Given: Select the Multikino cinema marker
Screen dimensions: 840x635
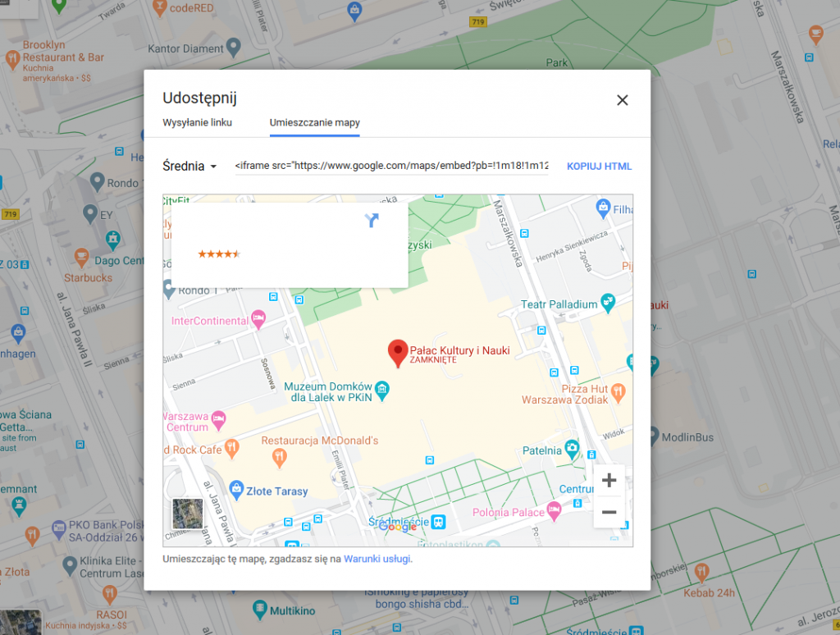Looking at the screenshot, I should (260, 610).
